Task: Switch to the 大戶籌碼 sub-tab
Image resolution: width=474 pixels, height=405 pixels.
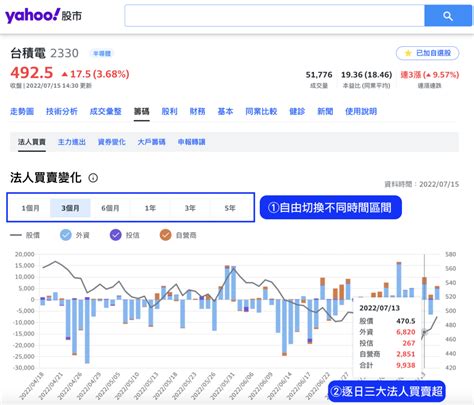Action: click(152, 142)
